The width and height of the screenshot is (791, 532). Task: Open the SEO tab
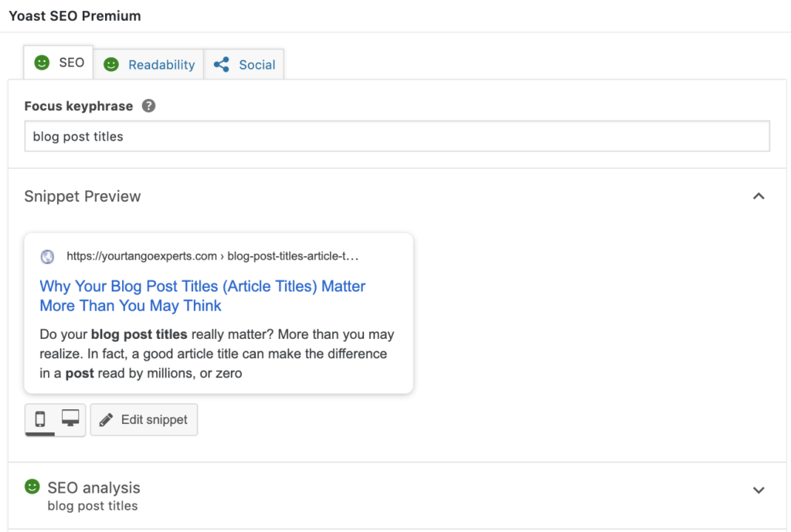click(x=59, y=63)
